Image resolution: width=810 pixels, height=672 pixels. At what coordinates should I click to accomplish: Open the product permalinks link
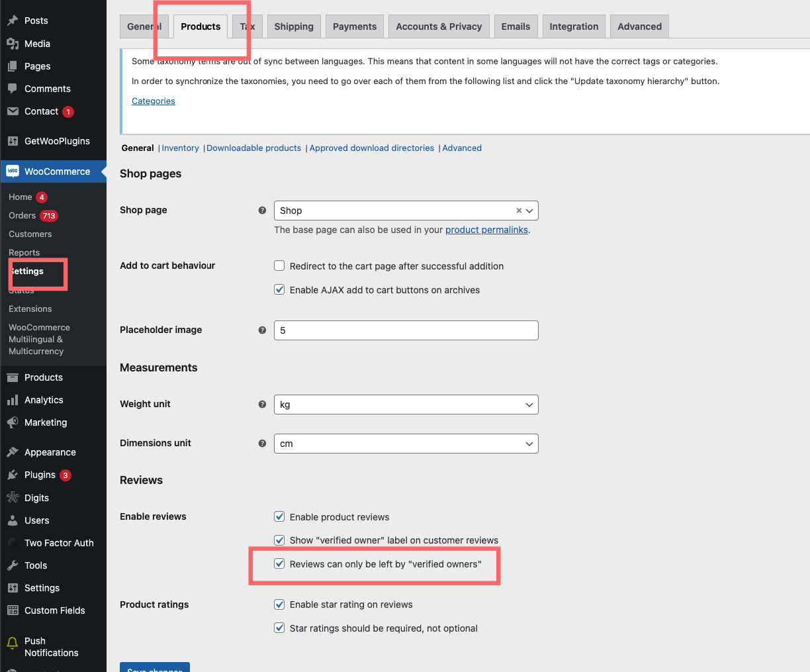point(486,230)
